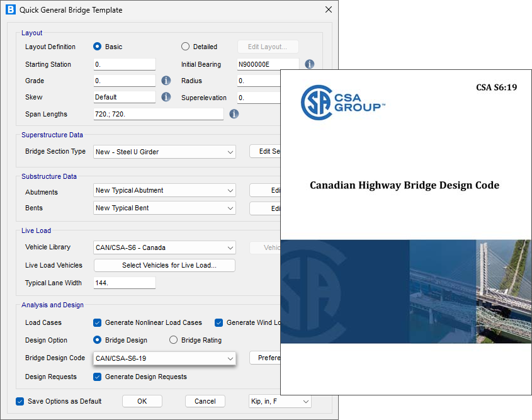This screenshot has width=532, height=420.
Task: Open the Bridge Design Code dropdown
Action: point(164,358)
